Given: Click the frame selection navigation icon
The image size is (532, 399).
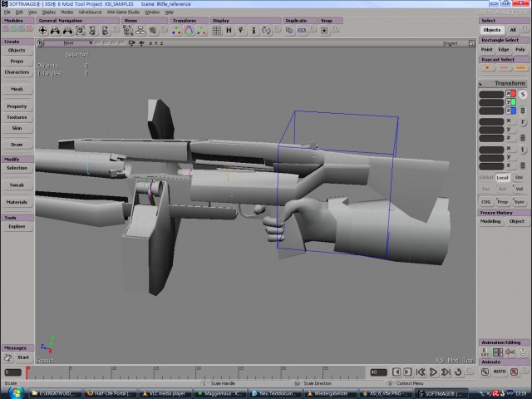Looking at the screenshot, I should coord(80,31).
